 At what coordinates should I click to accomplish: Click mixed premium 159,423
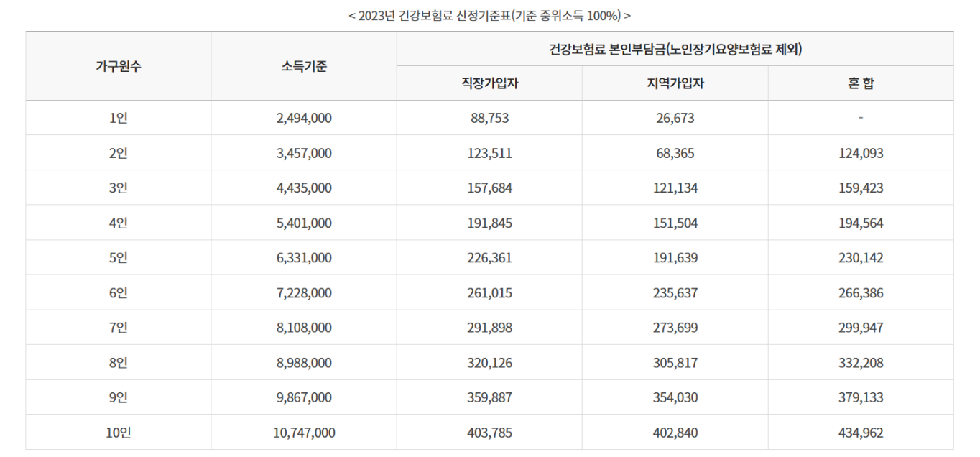[x=861, y=188]
